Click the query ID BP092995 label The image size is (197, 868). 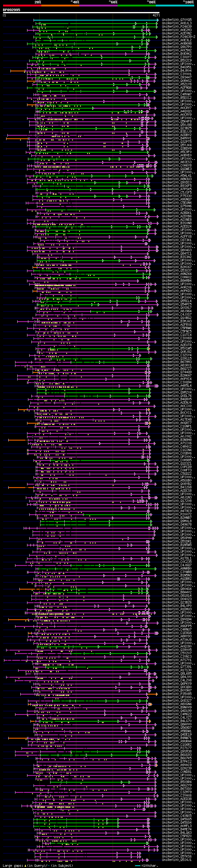11,10
